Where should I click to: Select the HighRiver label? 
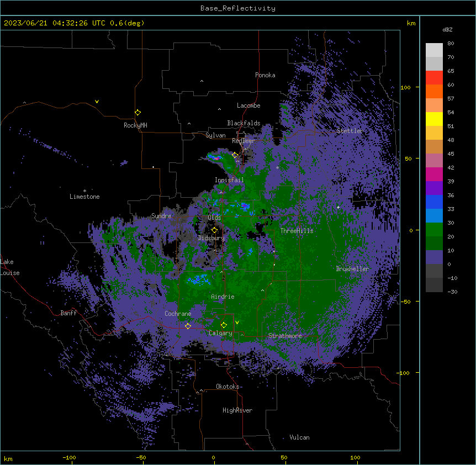point(237,410)
